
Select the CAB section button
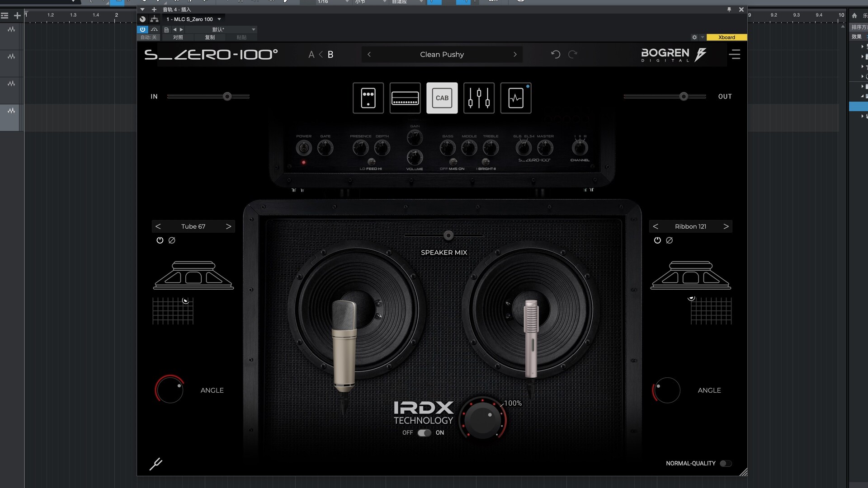coord(442,98)
